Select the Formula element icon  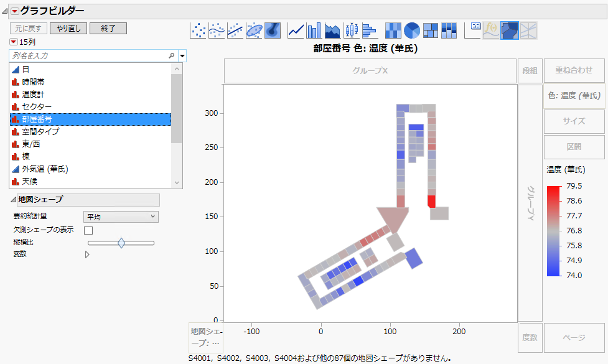[491, 30]
